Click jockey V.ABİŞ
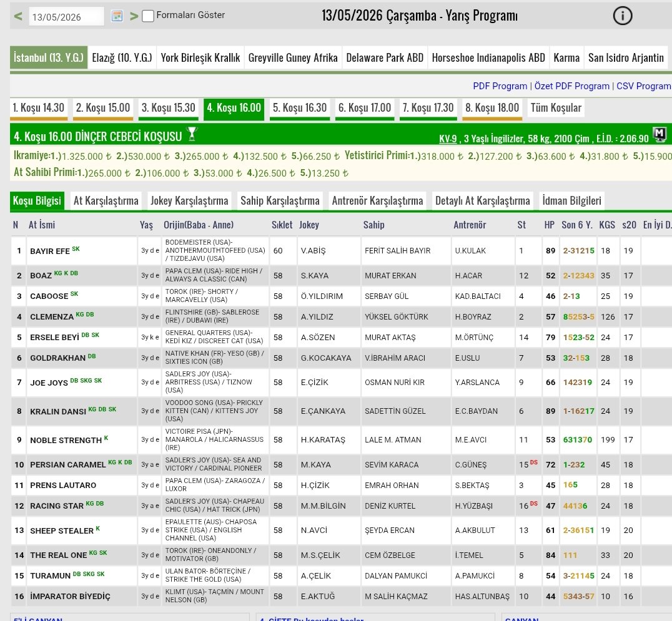This screenshot has width=672, height=621. coord(314,250)
